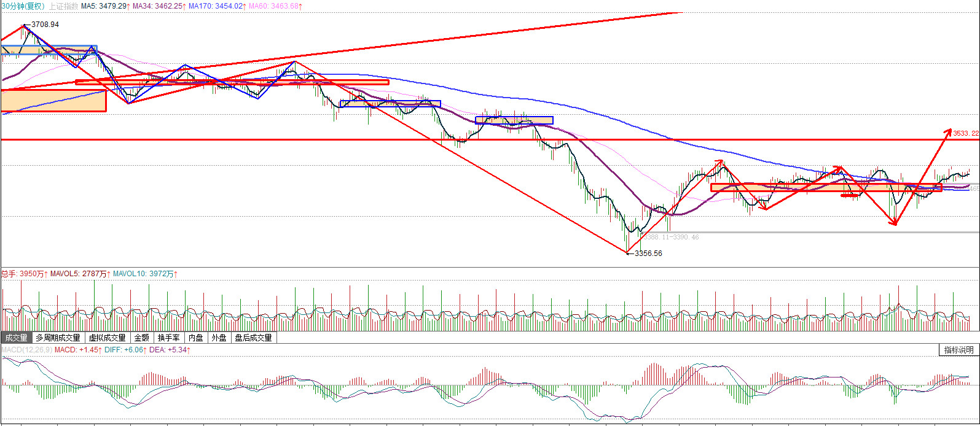Click the 3388.11-3390.46 gap range label
Image resolution: width=980 pixels, height=426 pixels.
(x=671, y=237)
